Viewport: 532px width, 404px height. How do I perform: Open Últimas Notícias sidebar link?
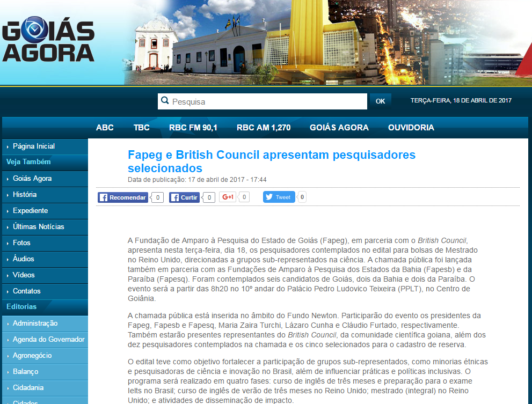point(39,227)
